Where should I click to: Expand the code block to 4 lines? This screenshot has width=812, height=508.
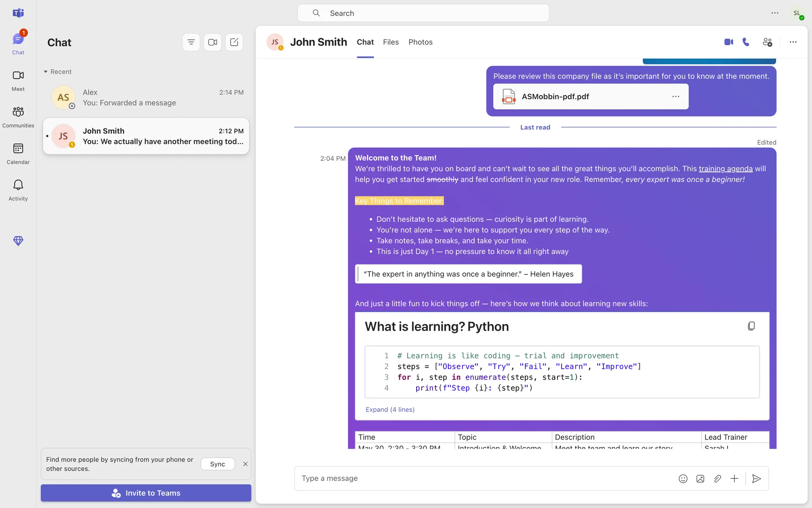(x=390, y=409)
